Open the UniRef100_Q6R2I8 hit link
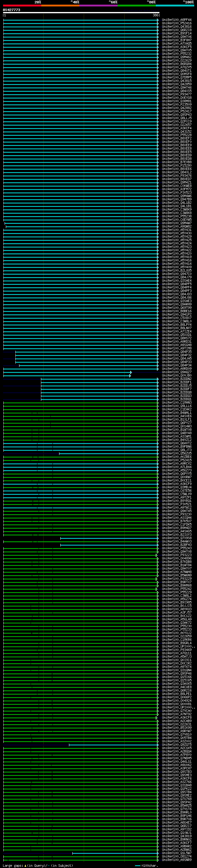197x868 pixels. (x=177, y=30)
